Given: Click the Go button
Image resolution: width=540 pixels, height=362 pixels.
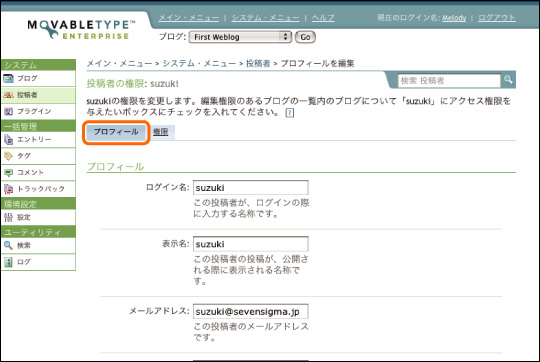Looking at the screenshot, I should [305, 37].
